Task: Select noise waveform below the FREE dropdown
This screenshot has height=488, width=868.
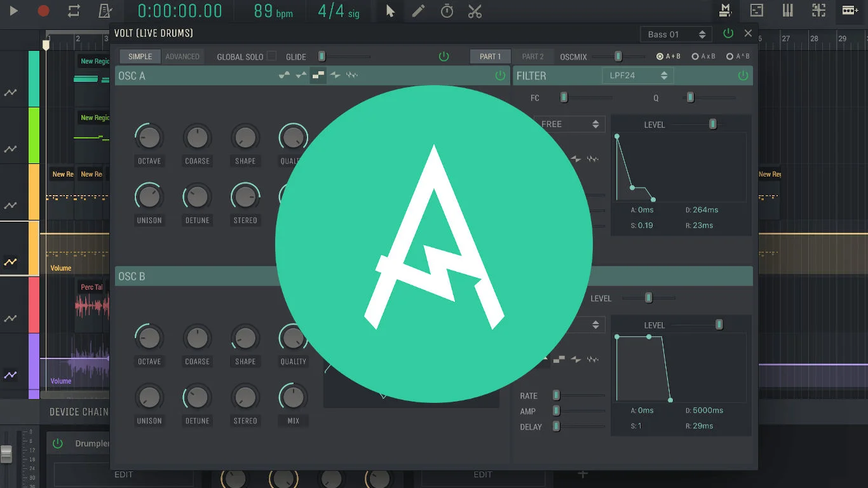Action: (x=592, y=159)
